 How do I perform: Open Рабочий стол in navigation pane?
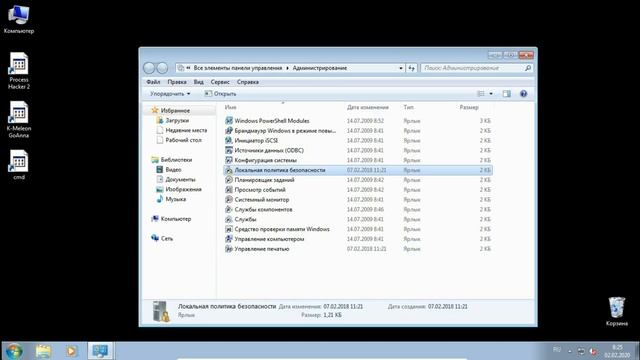point(183,140)
